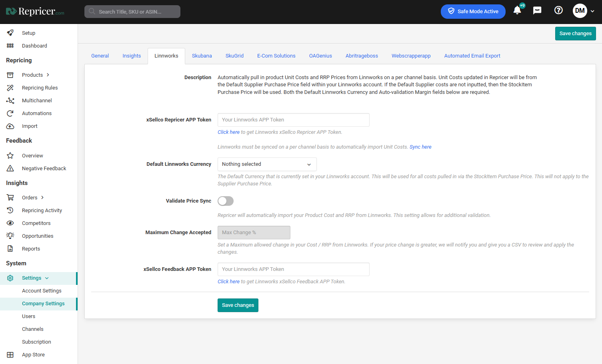Image resolution: width=602 pixels, height=364 pixels.
Task: Click the Competitors eye icon
Action: tap(10, 223)
